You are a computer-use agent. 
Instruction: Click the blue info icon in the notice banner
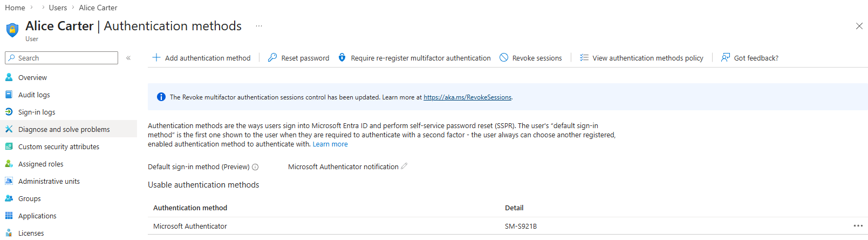(161, 97)
